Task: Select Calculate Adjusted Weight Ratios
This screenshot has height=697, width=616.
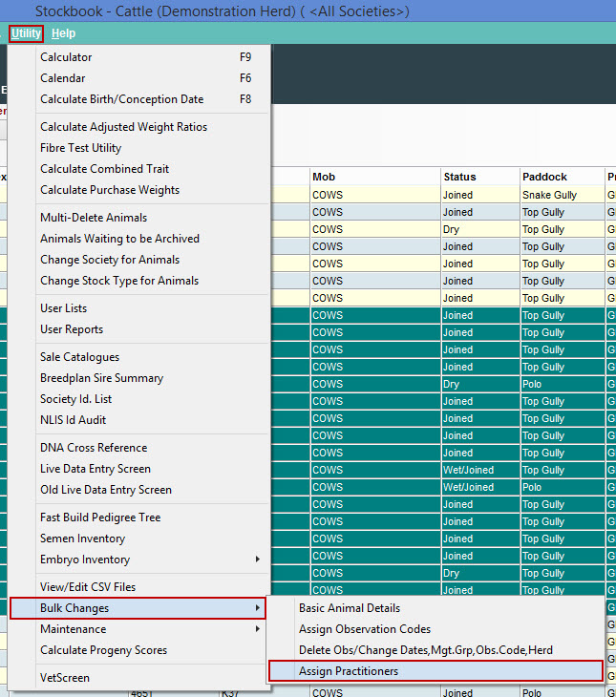Action: (x=138, y=127)
